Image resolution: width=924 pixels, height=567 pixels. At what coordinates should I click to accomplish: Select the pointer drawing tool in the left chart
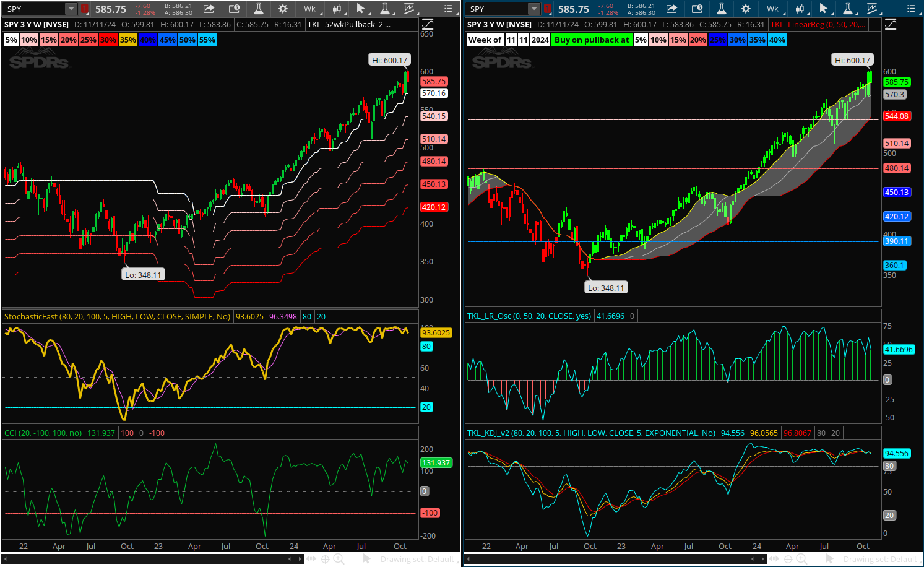click(x=361, y=9)
